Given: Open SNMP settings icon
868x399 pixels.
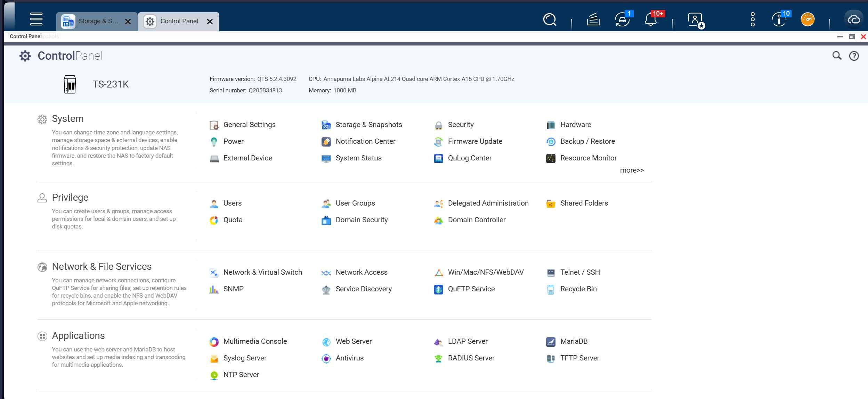Looking at the screenshot, I should pos(214,289).
